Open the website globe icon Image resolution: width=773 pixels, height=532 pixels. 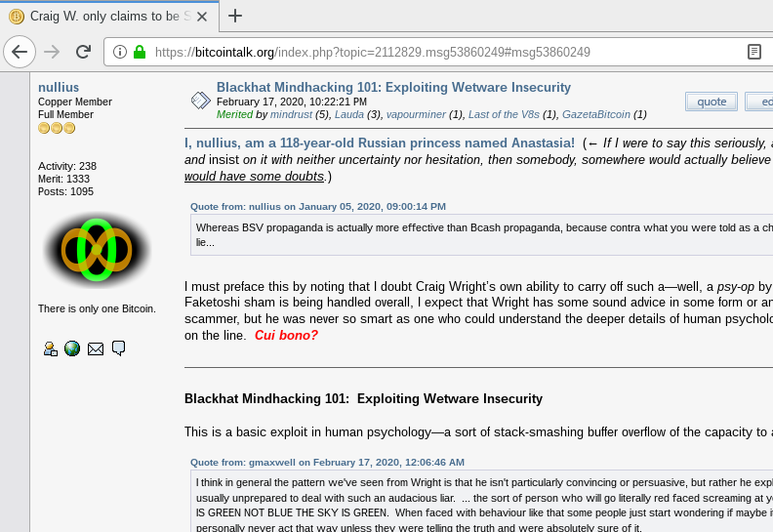click(x=72, y=348)
